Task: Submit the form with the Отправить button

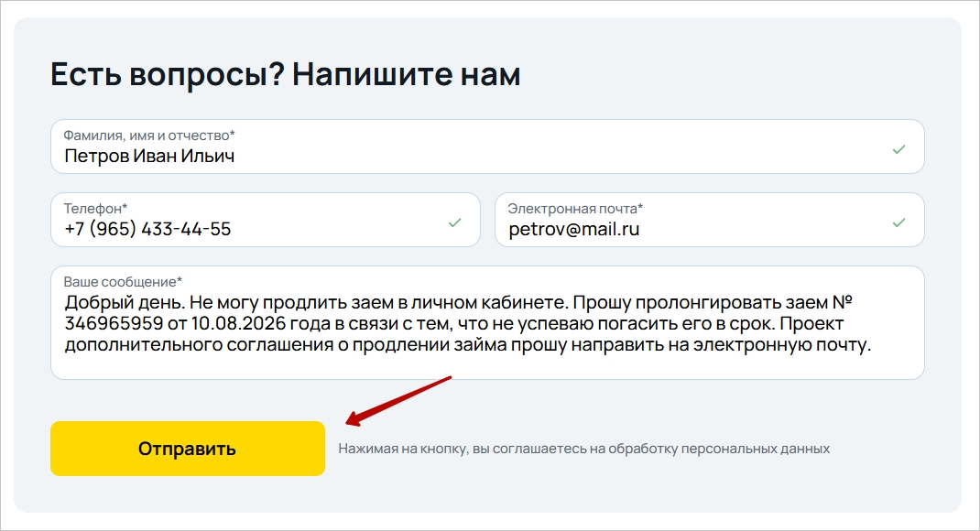Action: (188, 449)
